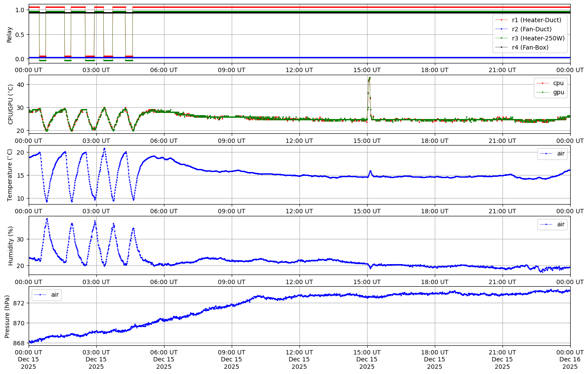Click the Relay y-axis label
This screenshot has width=588, height=374.
(x=9, y=34)
